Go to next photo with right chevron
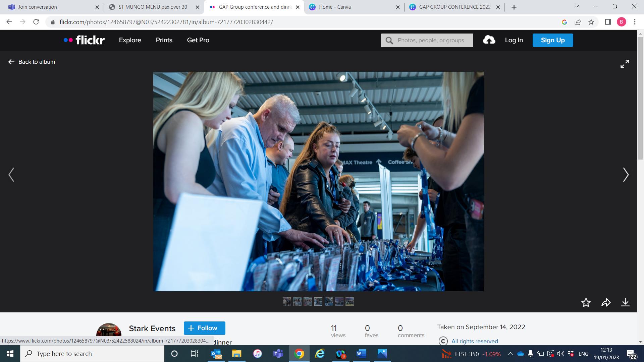The height and width of the screenshot is (362, 644). pyautogui.click(x=626, y=175)
